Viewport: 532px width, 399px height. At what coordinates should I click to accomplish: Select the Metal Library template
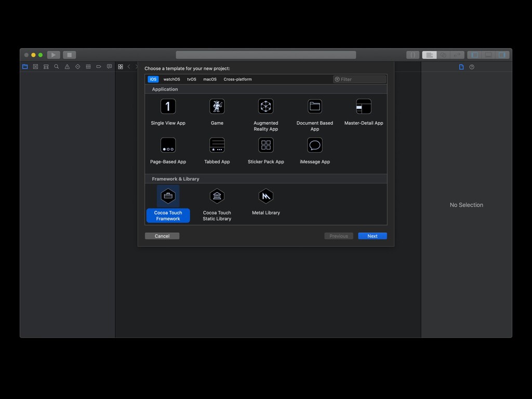(265, 202)
